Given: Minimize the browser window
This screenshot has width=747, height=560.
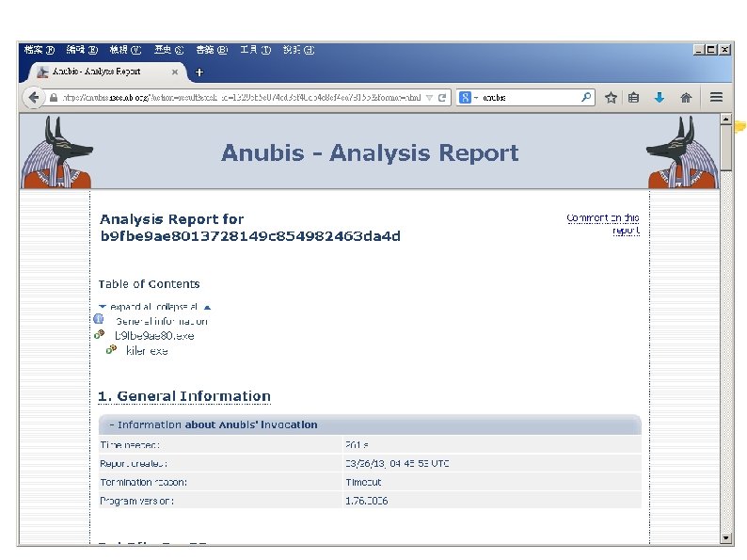Looking at the screenshot, I should [x=699, y=50].
